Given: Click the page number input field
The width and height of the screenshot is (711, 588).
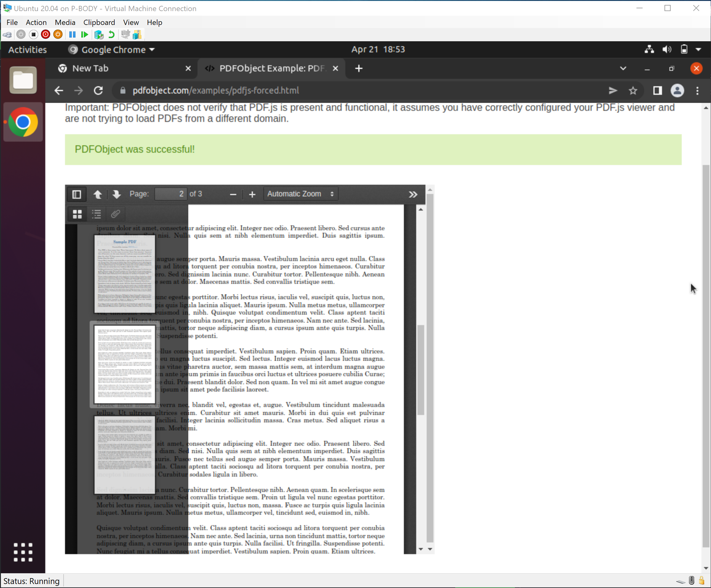Looking at the screenshot, I should [171, 194].
